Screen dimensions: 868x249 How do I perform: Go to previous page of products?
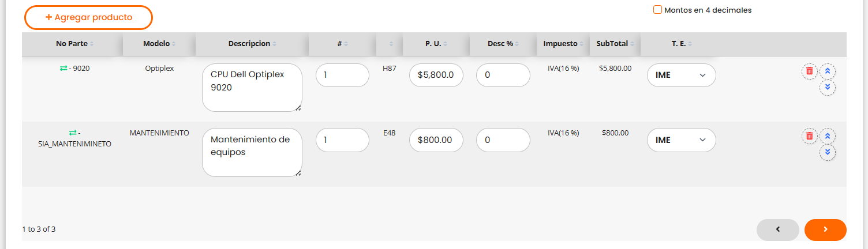click(777, 229)
